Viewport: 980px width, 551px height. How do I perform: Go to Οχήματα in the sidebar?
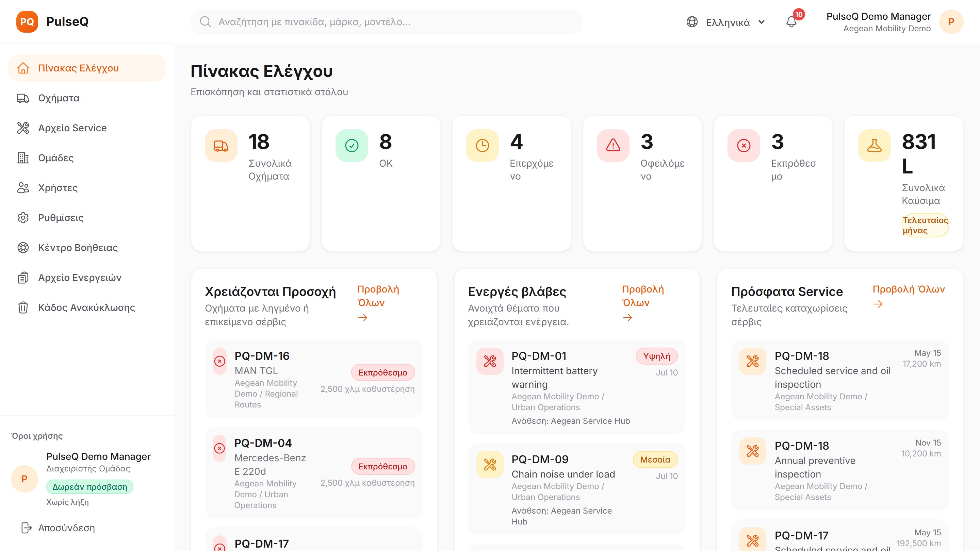(87, 98)
